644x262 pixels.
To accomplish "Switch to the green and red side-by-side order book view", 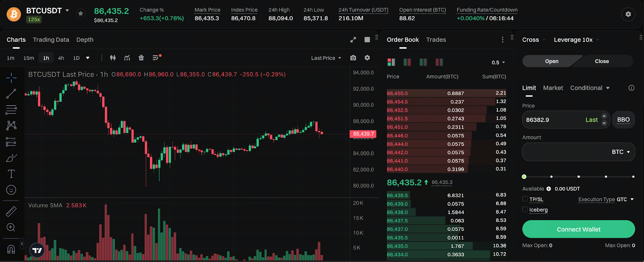I will click(407, 62).
